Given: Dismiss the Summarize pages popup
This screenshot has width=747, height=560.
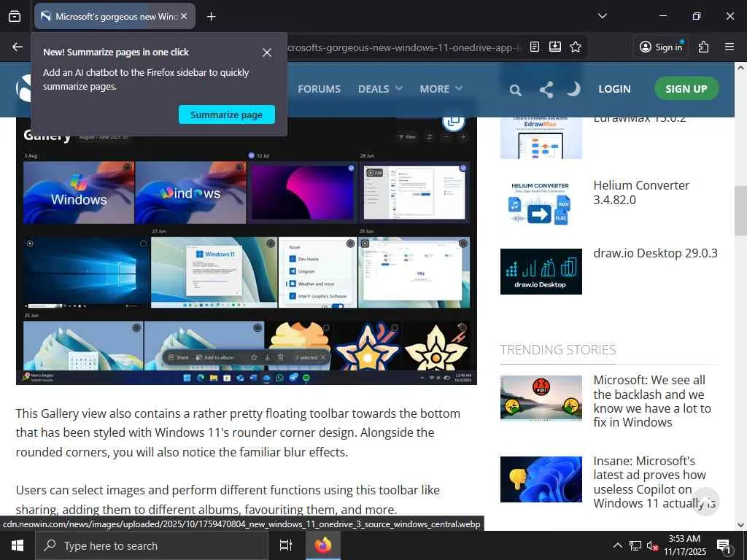Looking at the screenshot, I should pos(267,52).
